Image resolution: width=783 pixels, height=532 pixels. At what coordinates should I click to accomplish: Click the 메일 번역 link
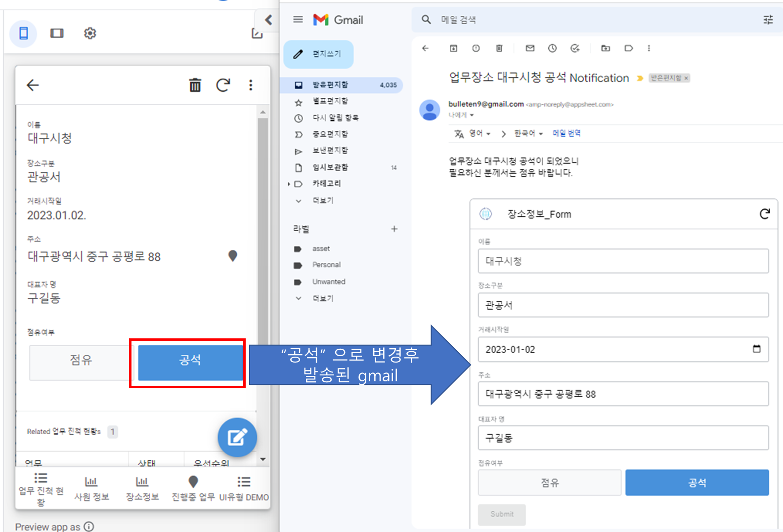566,133
